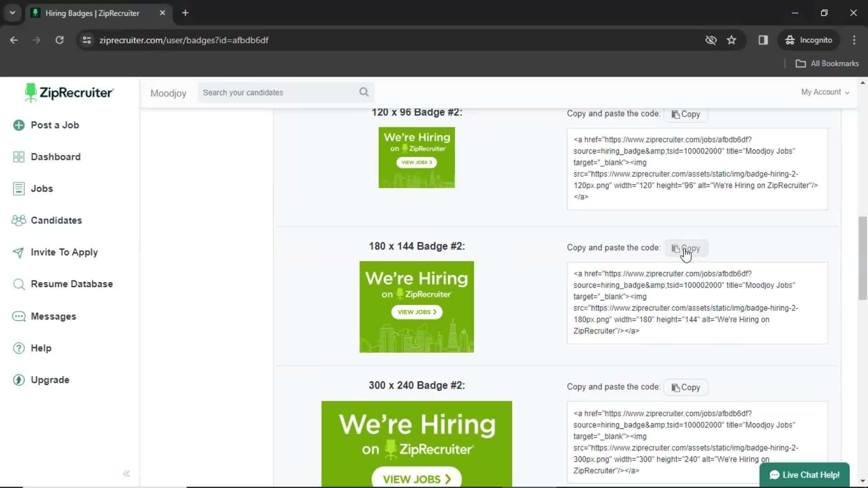
Task: Click the 180 x 144 We're Hiring badge
Action: pyautogui.click(x=417, y=307)
